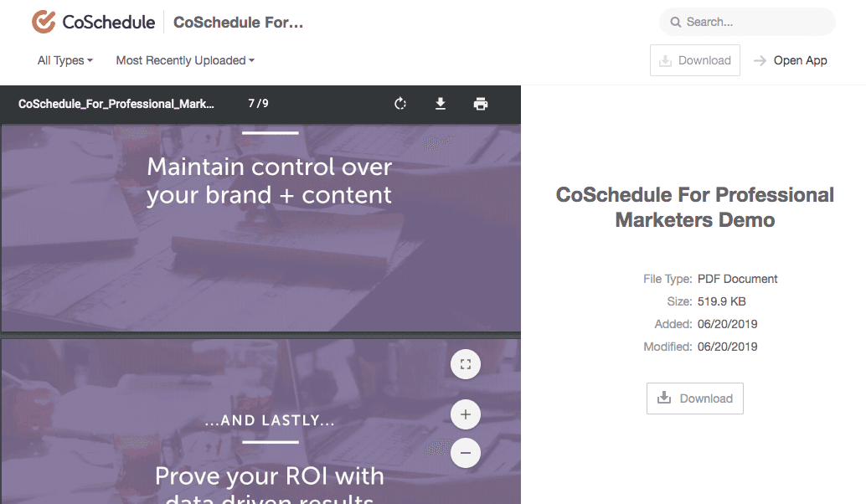Image resolution: width=866 pixels, height=504 pixels.
Task: Zoom in on the PDF
Action: coord(466,414)
